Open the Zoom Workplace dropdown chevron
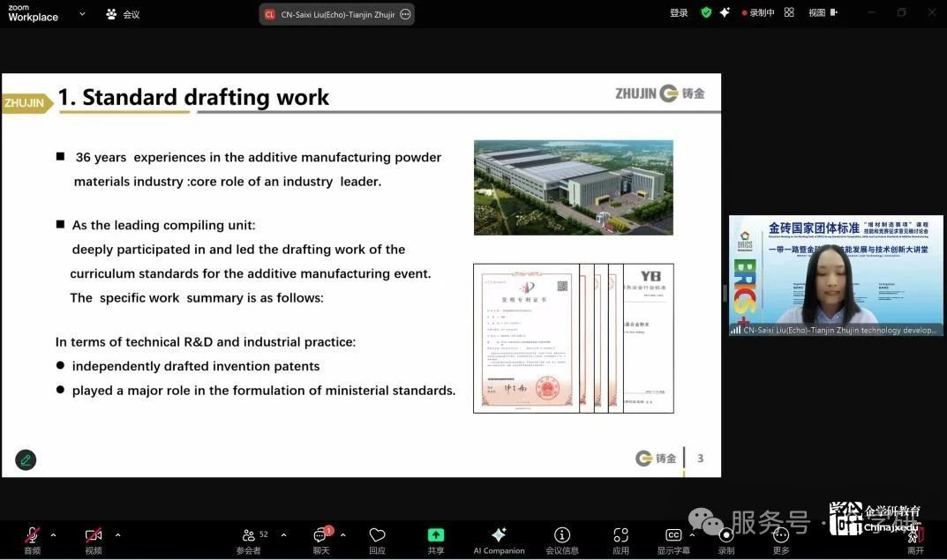 coord(82,14)
